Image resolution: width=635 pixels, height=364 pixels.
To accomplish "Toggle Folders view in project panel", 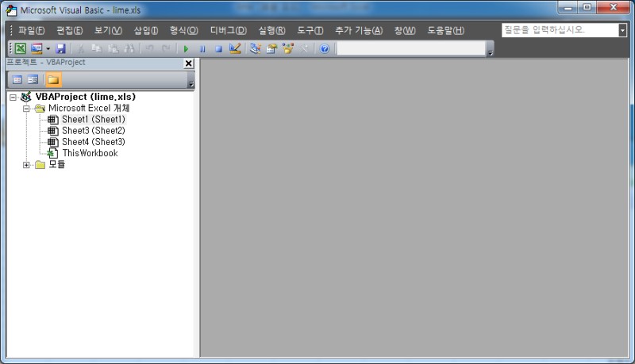I will click(53, 79).
